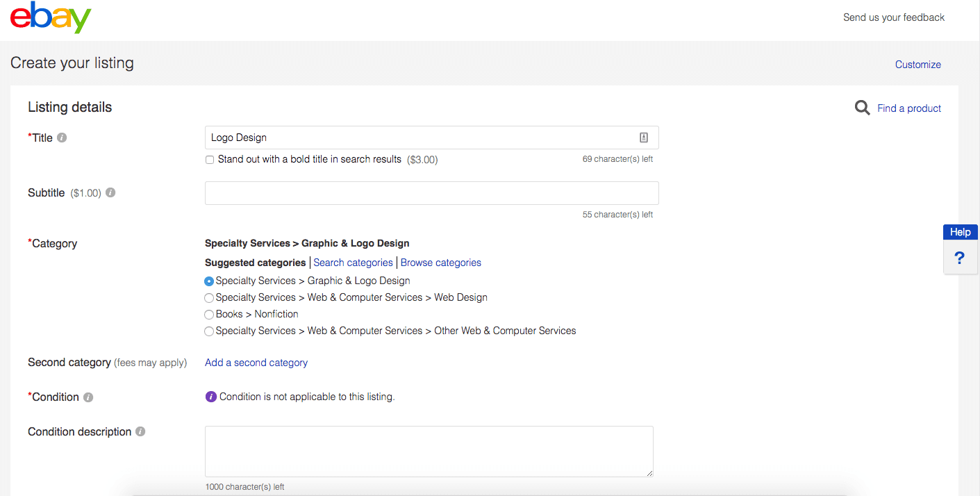
Task: Open the info tooltip beside Title
Action: coord(61,137)
